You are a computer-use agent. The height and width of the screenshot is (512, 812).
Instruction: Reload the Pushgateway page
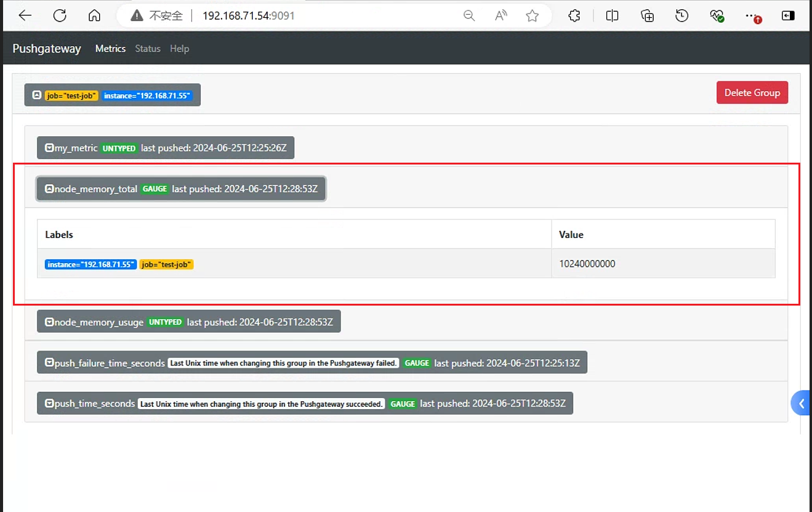(60, 16)
